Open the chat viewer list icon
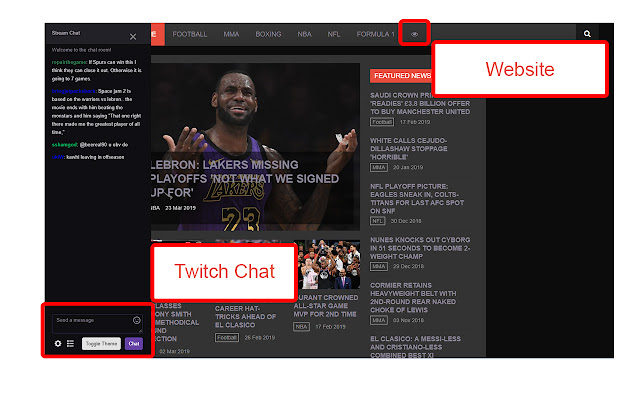The width and height of the screenshot is (640, 400). coord(71,343)
